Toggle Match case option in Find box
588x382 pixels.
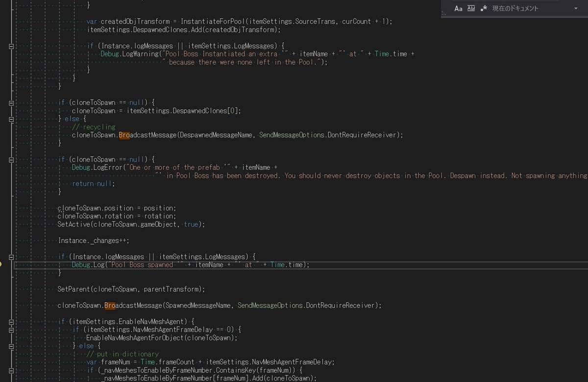pos(458,8)
